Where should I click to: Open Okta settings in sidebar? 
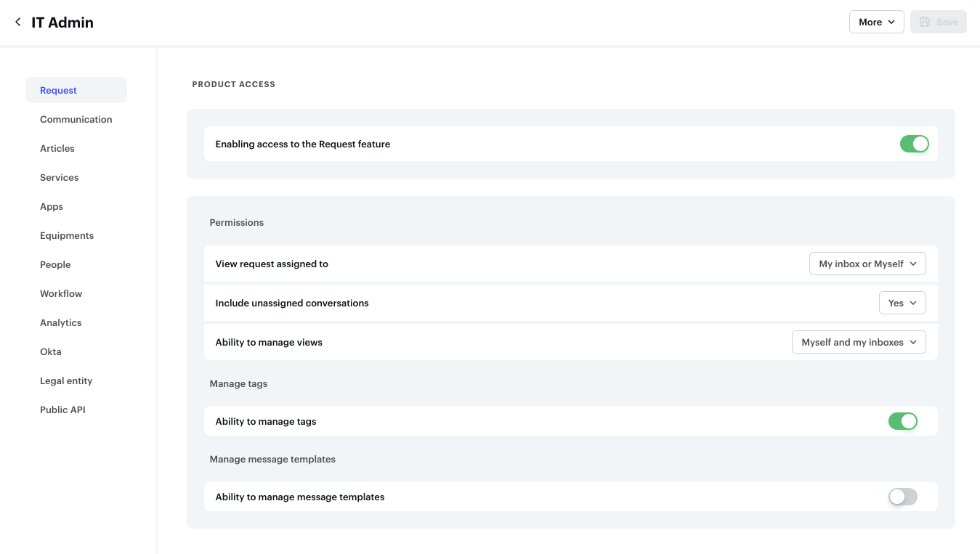pyautogui.click(x=51, y=352)
